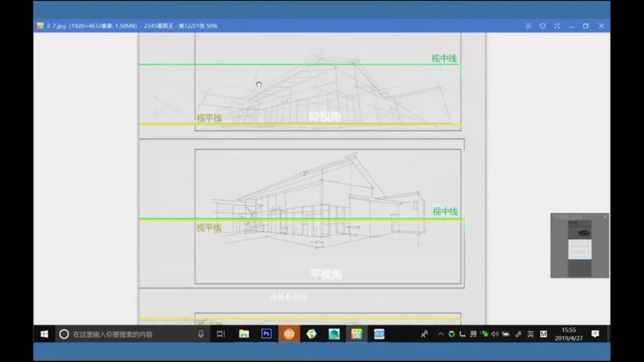The height and width of the screenshot is (362, 644).
Task: Click the M input method tray icon
Action: point(543,334)
